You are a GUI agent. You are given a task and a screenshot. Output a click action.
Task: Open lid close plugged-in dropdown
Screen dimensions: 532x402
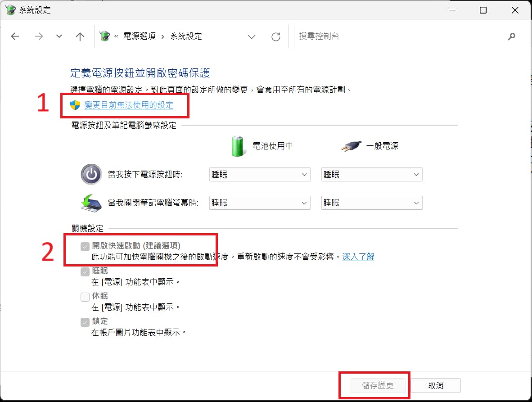372,203
